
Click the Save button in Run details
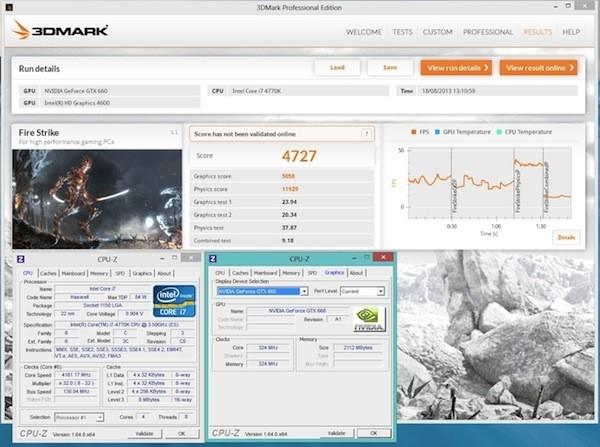pos(390,68)
